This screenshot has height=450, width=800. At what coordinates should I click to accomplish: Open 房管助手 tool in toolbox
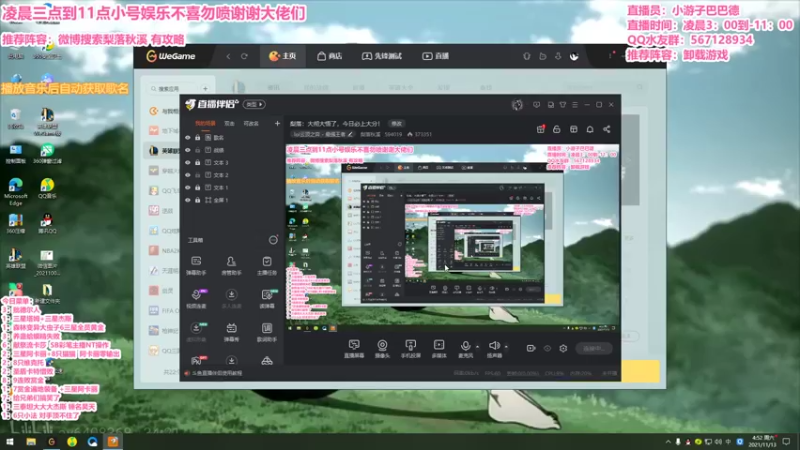click(x=231, y=266)
